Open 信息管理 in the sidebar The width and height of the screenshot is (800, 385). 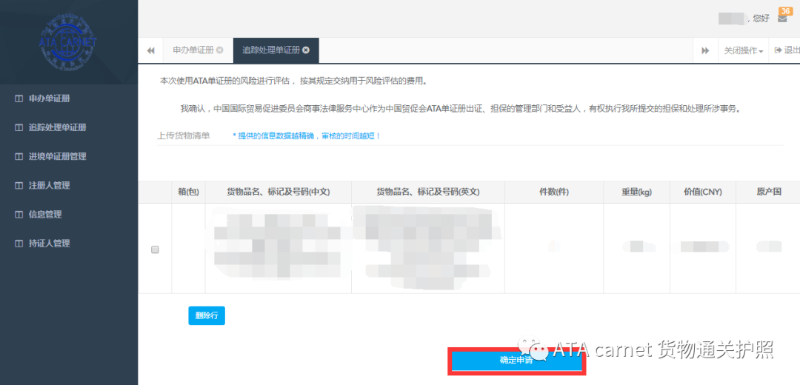point(45,215)
